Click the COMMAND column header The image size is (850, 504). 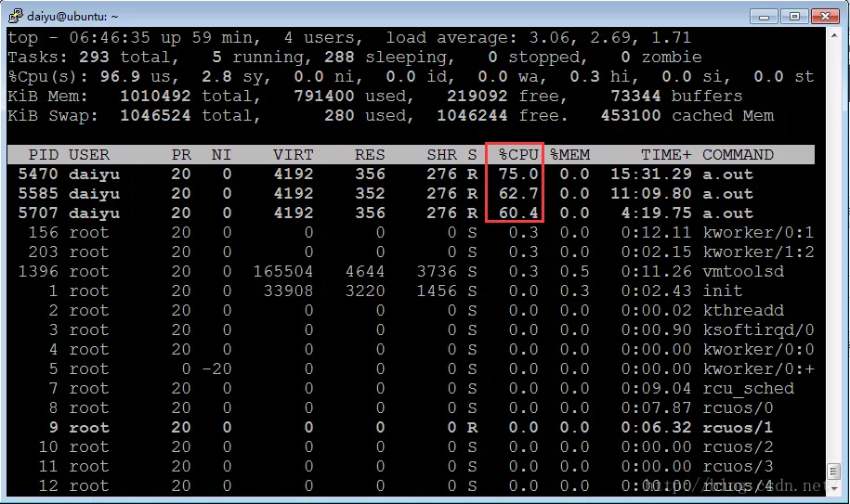click(x=739, y=155)
